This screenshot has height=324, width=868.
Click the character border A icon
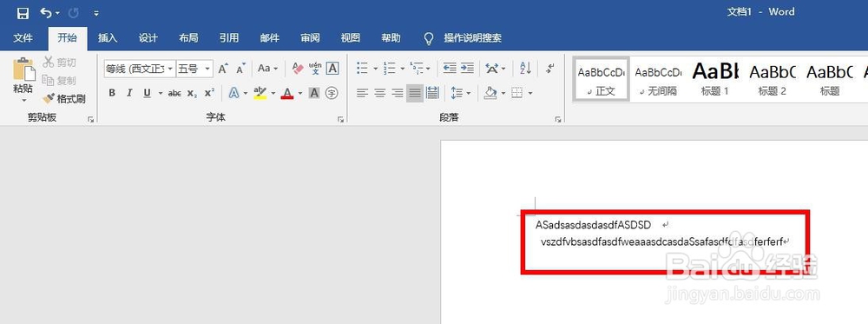pos(332,69)
